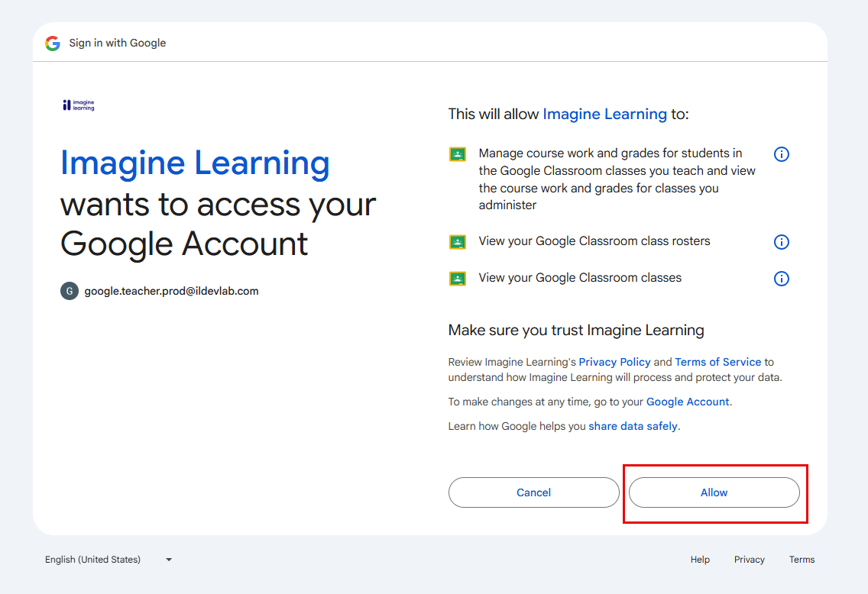
Task: Open the Google Account link
Action: 688,402
